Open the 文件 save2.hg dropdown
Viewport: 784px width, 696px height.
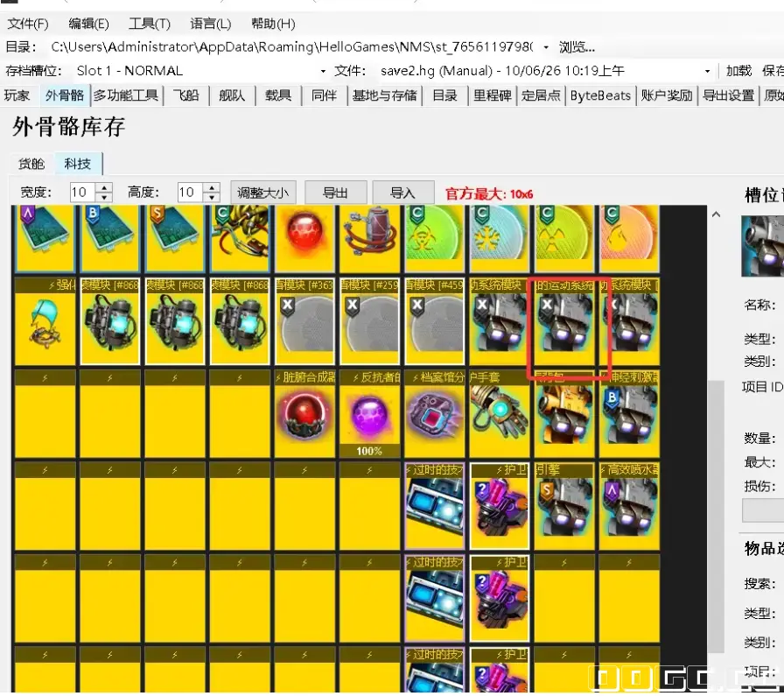click(x=707, y=71)
